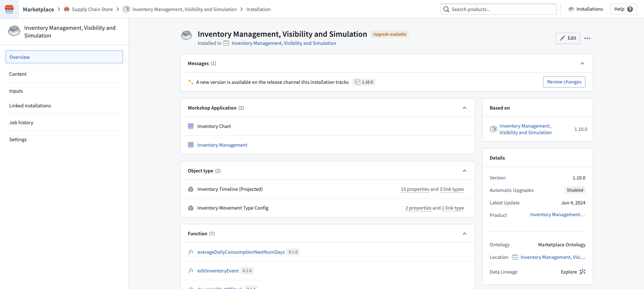Click the 1.16.0 version tag

(x=364, y=82)
